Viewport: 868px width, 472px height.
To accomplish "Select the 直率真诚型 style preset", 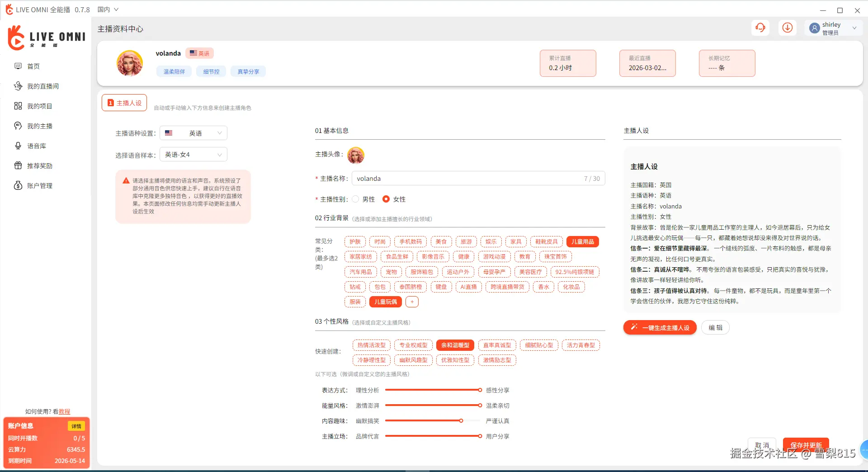I will pos(497,345).
